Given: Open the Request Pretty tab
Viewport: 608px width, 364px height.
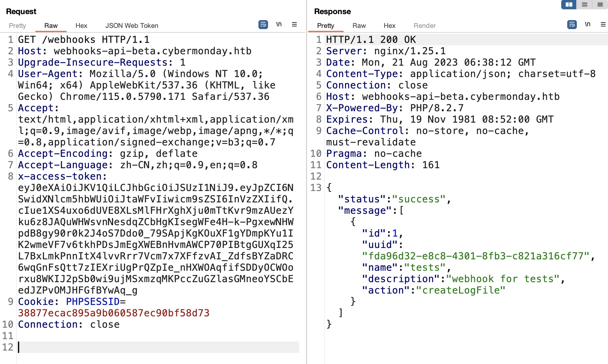Looking at the screenshot, I should click(x=17, y=25).
